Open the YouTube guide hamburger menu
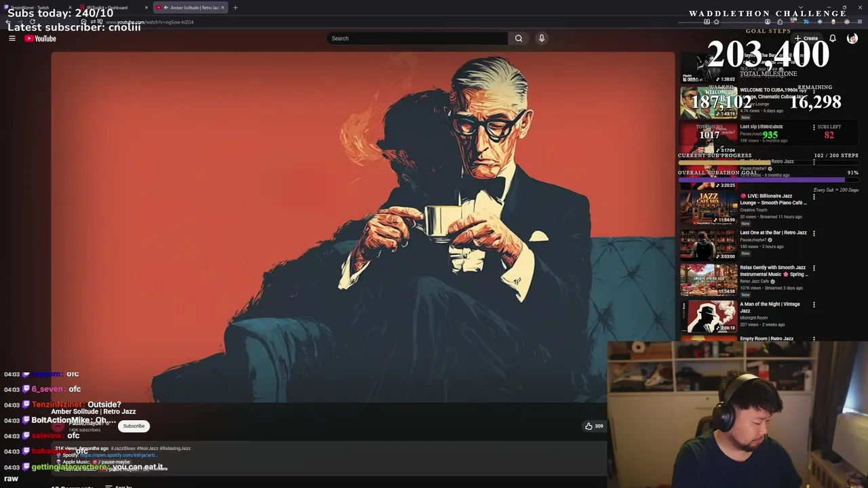Image resolution: width=868 pixels, height=488 pixels. 12,38
